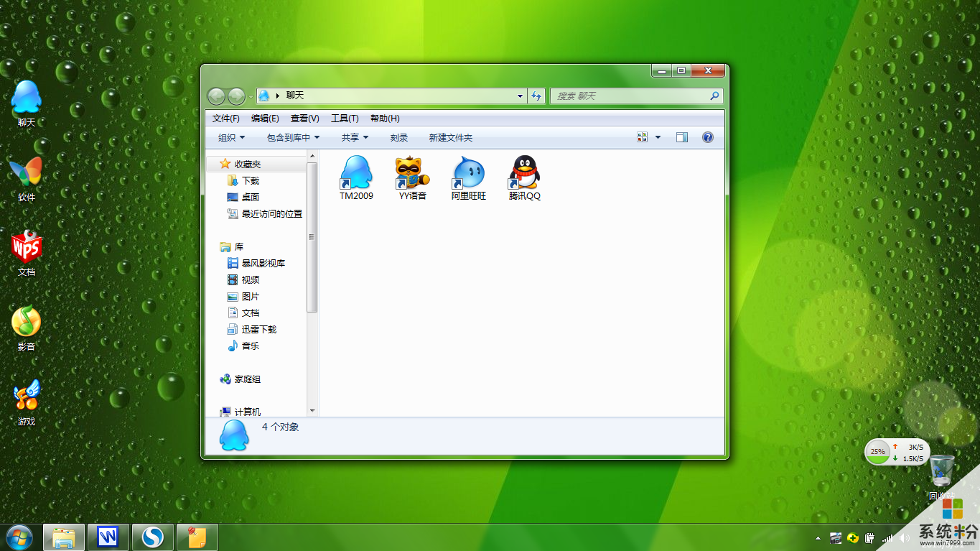This screenshot has width=980, height=551.
Task: Click the 新建文件夹 button
Action: click(451, 138)
